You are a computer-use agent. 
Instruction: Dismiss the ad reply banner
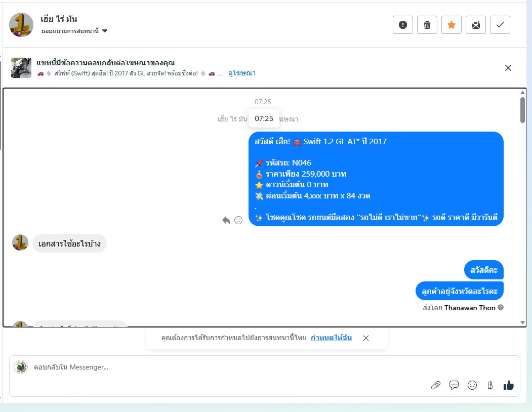coord(508,68)
